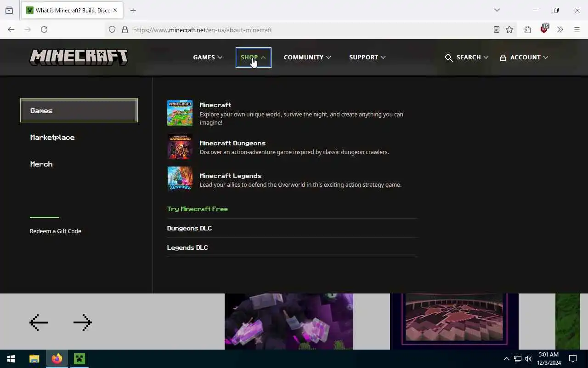
Task: Click the search magnifier icon
Action: [449, 57]
